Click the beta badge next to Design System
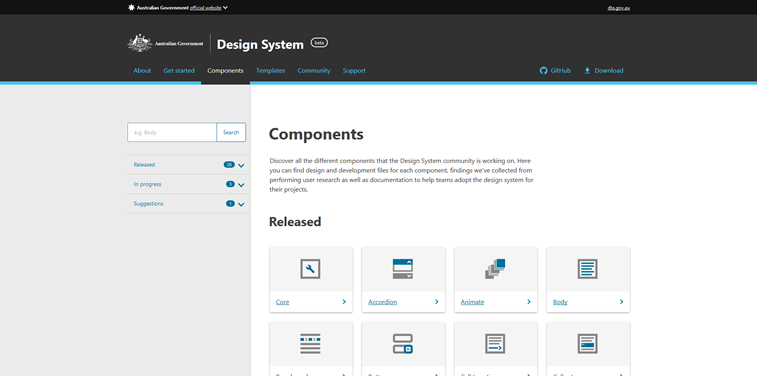 point(319,42)
